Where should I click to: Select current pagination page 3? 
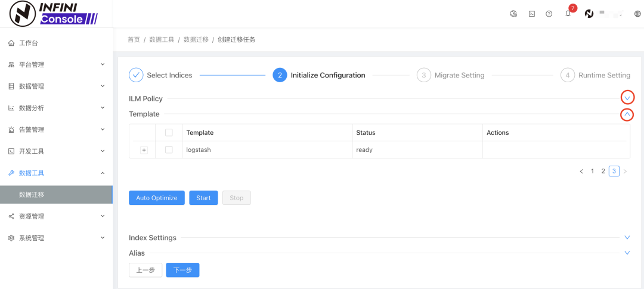tap(614, 171)
